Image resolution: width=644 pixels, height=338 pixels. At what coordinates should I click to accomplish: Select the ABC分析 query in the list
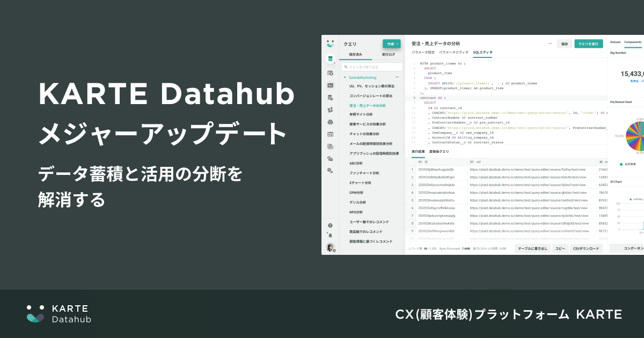click(356, 164)
